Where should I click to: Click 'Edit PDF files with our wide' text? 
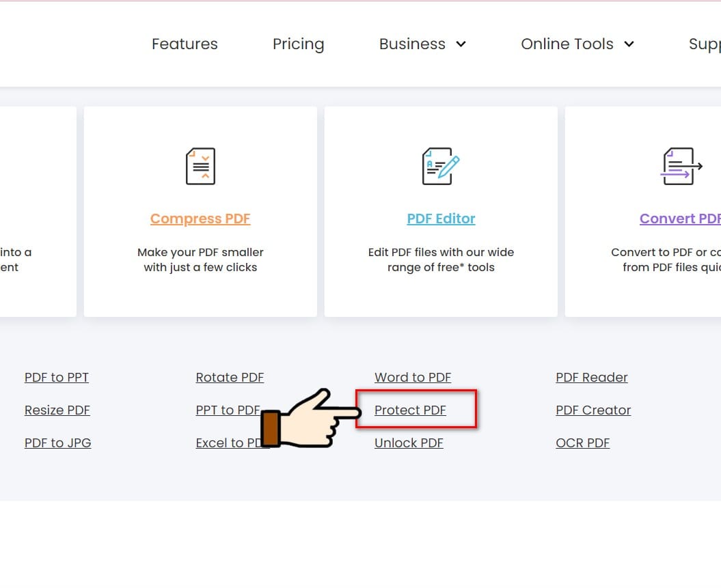441,252
